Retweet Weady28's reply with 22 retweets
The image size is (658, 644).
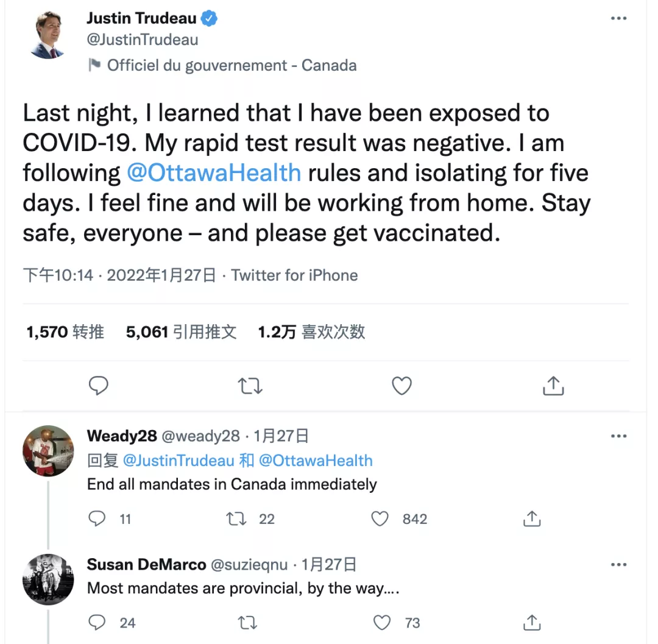tap(236, 518)
